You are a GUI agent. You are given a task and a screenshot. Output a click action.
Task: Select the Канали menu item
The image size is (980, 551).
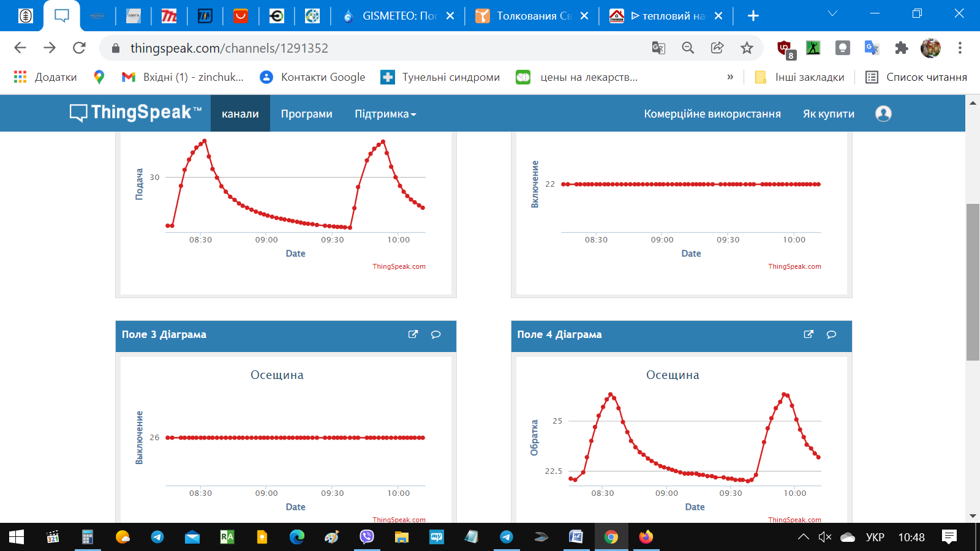point(240,114)
